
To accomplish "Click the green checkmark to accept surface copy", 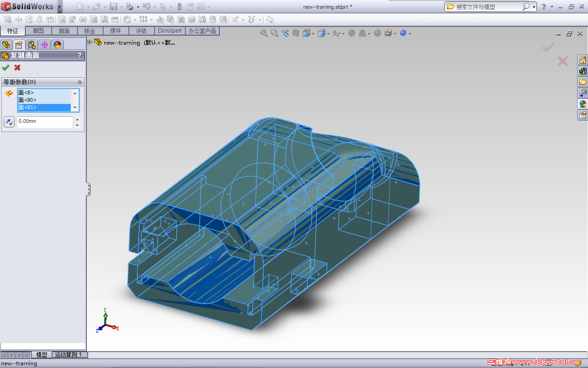I will [6, 68].
